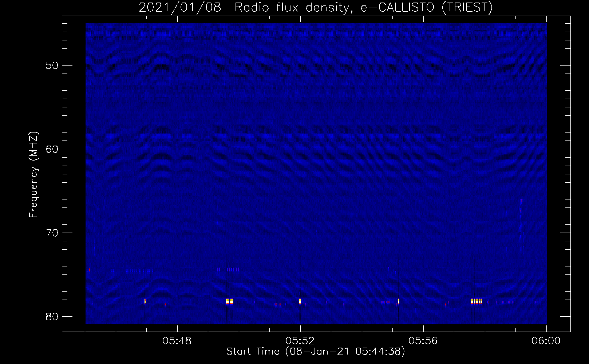
Task: Click the 80 frequency tick label
Action: [x=52, y=316]
